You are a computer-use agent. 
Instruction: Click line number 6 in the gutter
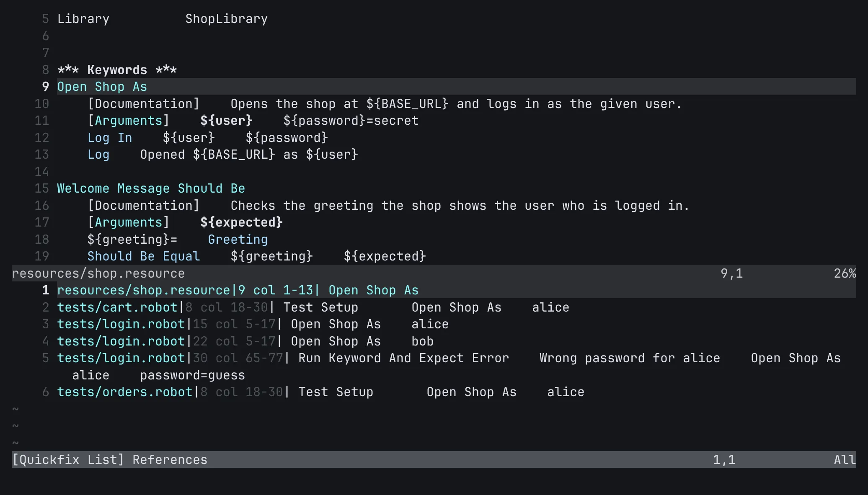(45, 36)
